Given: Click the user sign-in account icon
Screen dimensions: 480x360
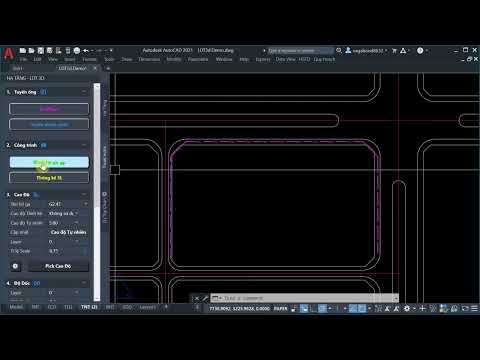Looking at the screenshot, I should pos(348,50).
